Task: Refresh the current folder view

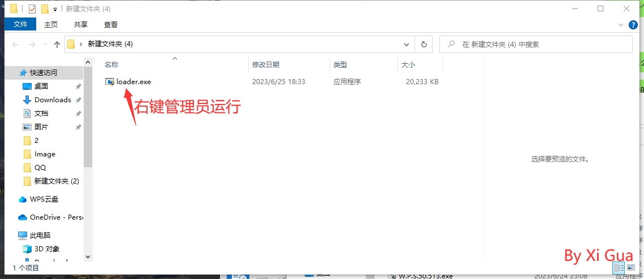Action: 423,44
